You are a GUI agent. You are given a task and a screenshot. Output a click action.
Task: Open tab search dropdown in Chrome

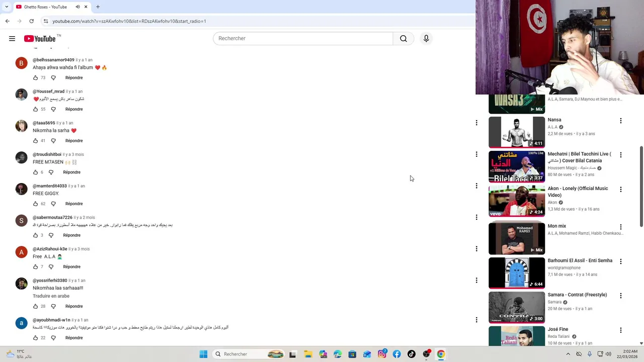click(x=7, y=7)
